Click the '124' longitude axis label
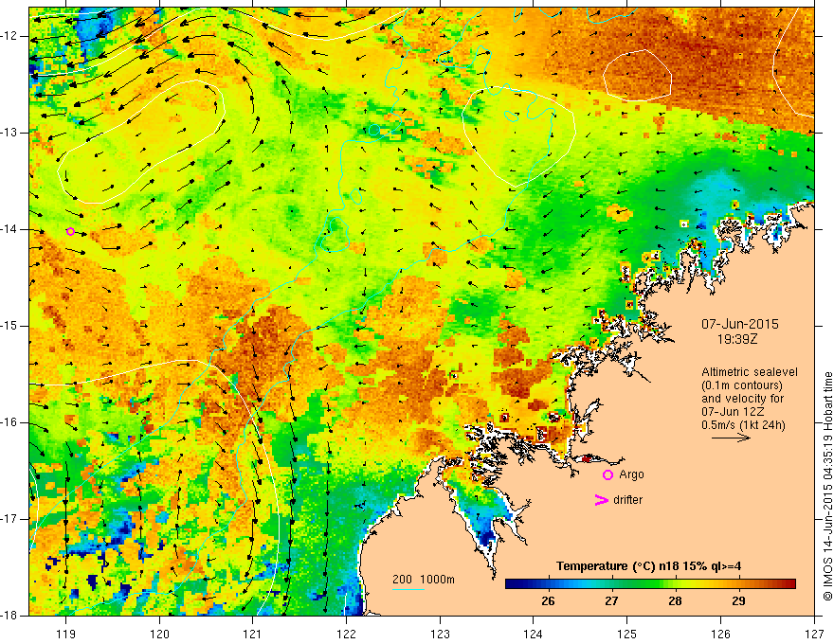 coord(534,634)
